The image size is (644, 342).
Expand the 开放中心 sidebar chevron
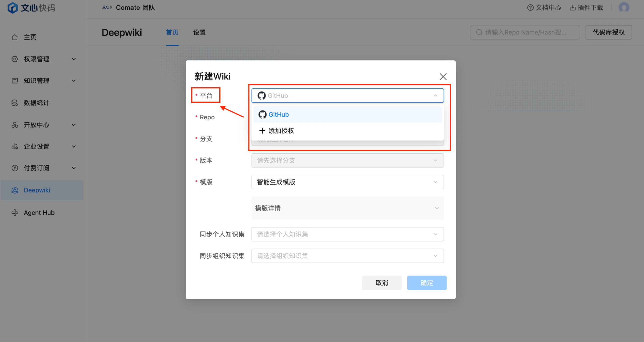(x=74, y=125)
